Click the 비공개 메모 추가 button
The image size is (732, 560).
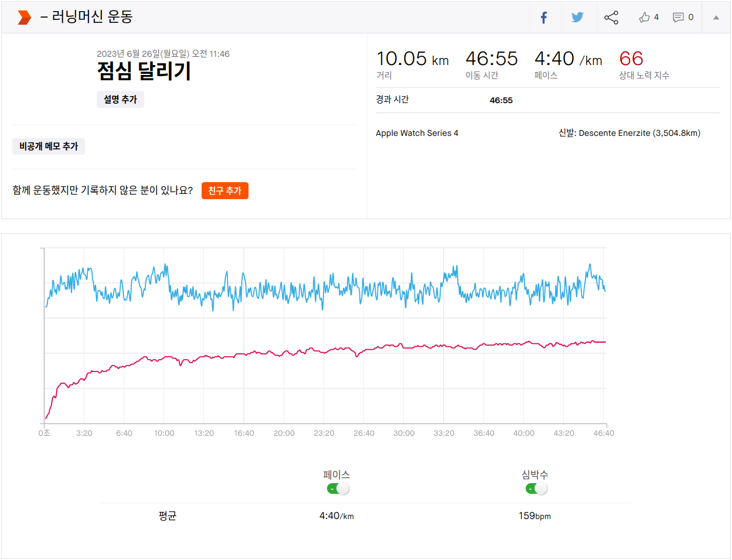coord(49,146)
